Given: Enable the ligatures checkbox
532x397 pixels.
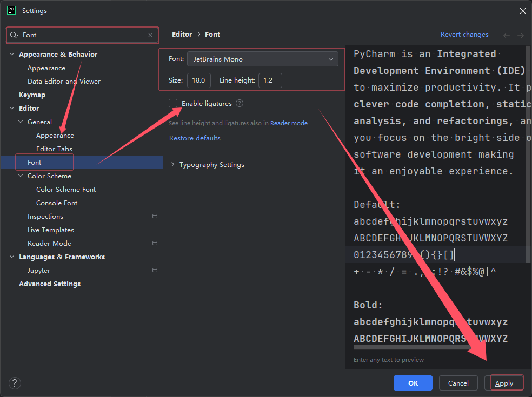Looking at the screenshot, I should pyautogui.click(x=173, y=103).
